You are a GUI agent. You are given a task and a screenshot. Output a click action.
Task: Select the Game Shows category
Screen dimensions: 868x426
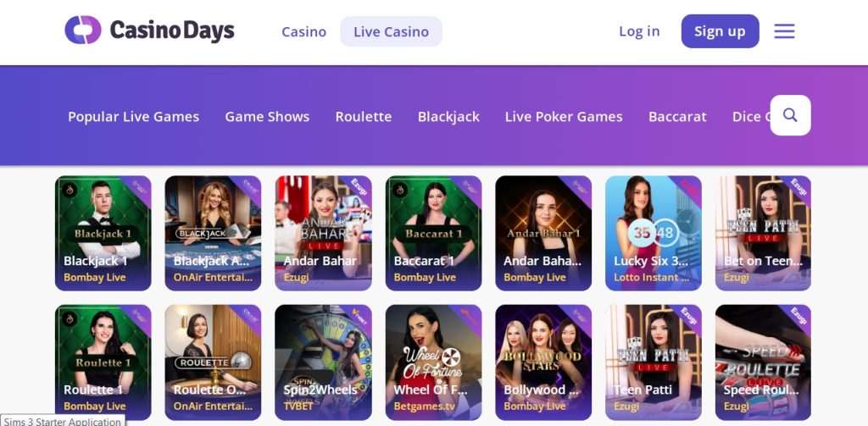click(267, 117)
